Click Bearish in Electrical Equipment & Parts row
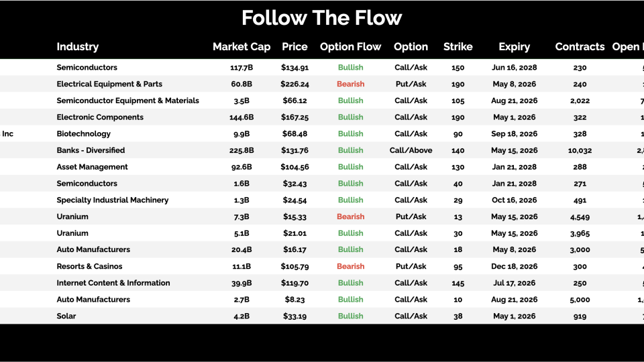644x362 pixels. pyautogui.click(x=350, y=84)
